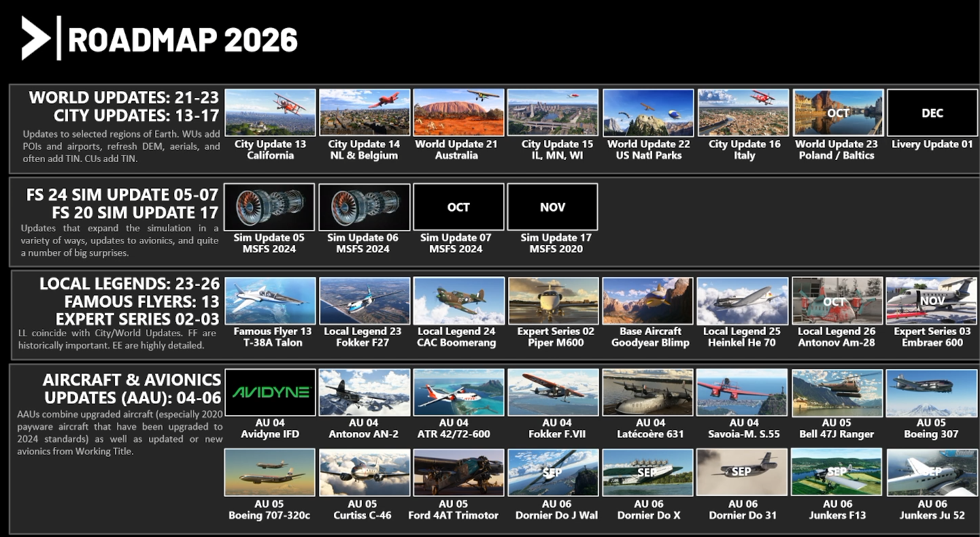Click the NOV Sim Update 17 tile
Viewport: 980px width, 537px height.
coord(552,206)
